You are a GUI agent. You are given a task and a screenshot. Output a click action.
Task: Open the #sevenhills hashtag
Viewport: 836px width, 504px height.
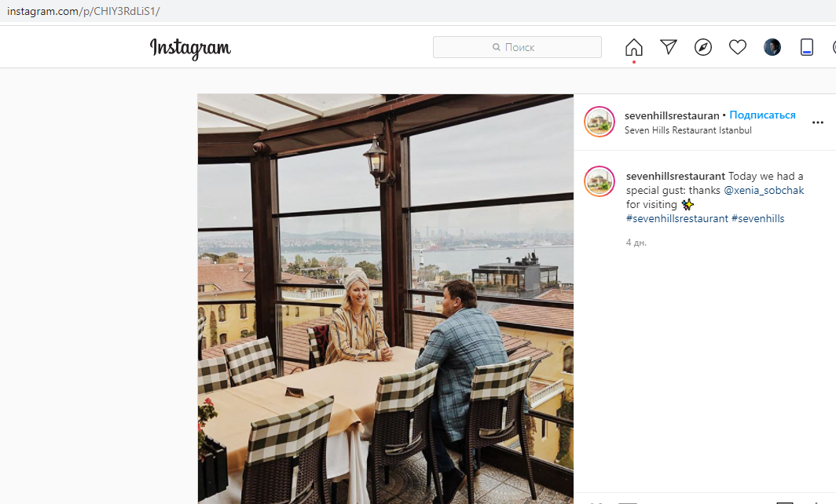[x=757, y=219]
